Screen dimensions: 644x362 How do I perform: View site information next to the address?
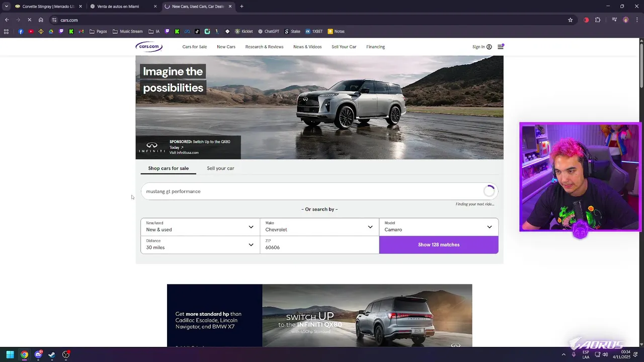click(x=54, y=20)
